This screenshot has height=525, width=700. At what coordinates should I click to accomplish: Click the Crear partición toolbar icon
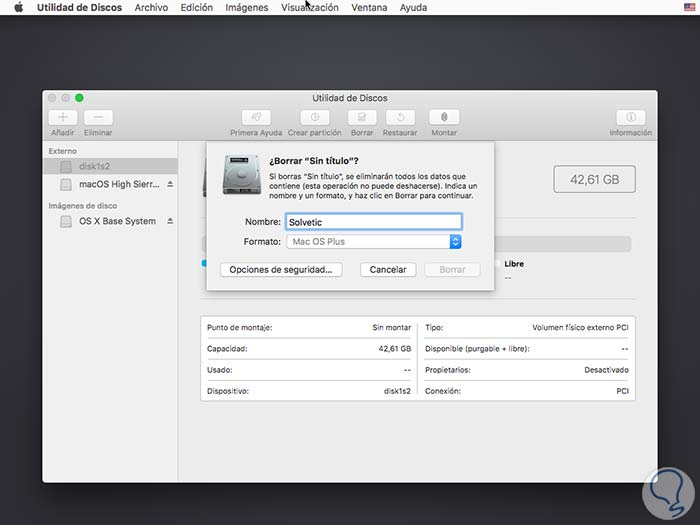[x=315, y=117]
